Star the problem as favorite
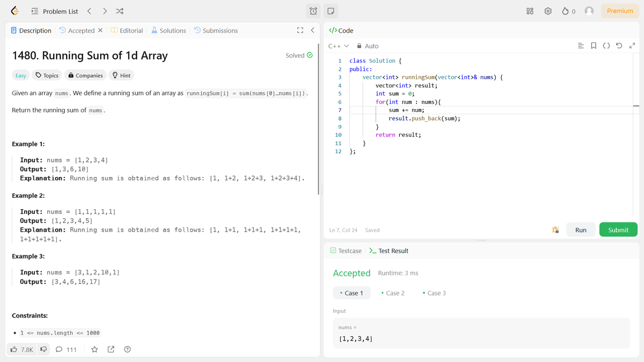The image size is (644, 362). tap(94, 350)
